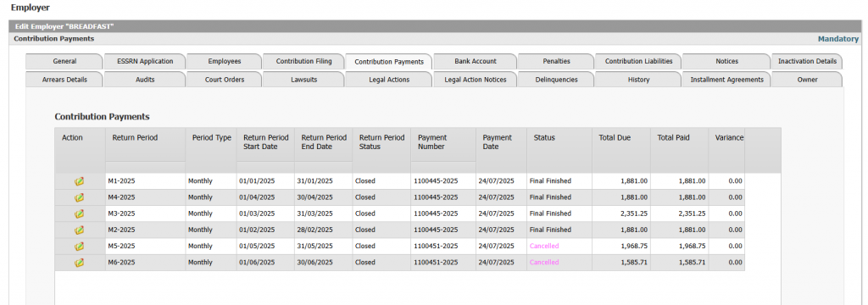Click filter box below Return Period Start Date
This screenshot has width=868, height=305.
pyautogui.click(x=265, y=167)
